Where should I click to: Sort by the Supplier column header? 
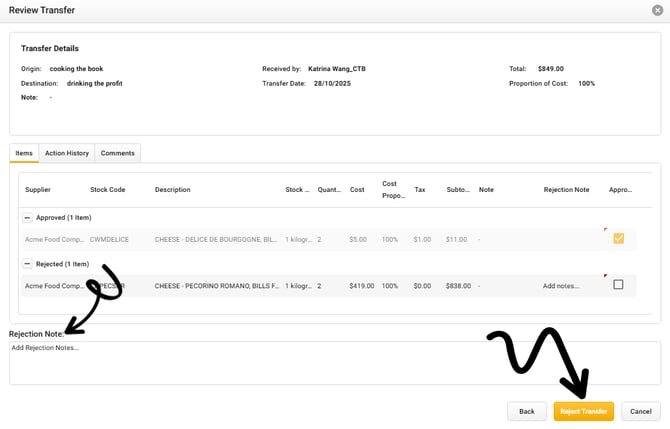tap(38, 189)
